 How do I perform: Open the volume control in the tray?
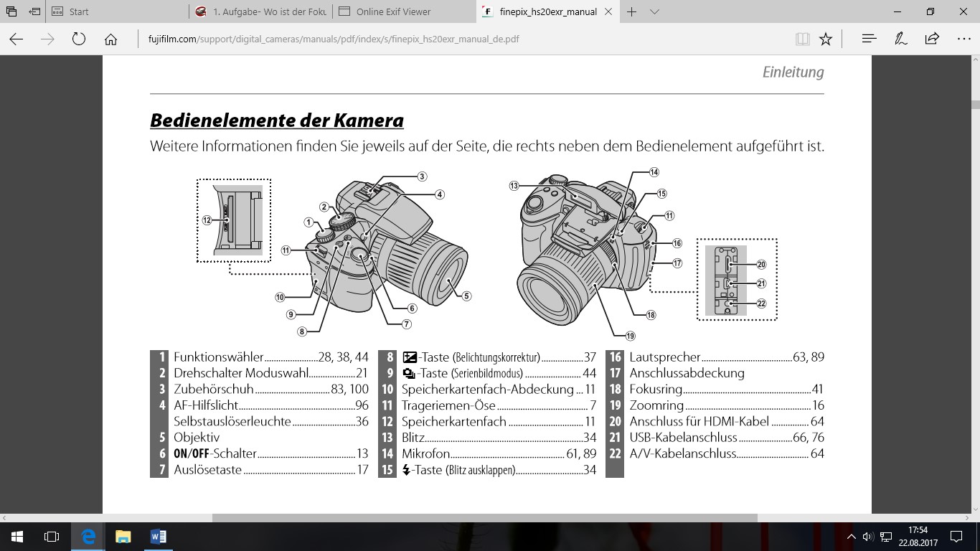coord(868,537)
